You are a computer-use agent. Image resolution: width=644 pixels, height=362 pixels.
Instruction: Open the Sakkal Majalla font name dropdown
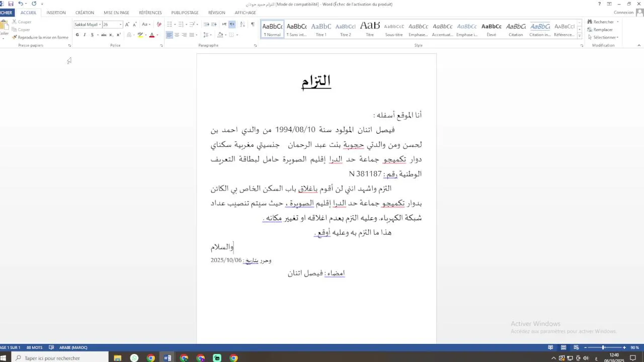(100, 25)
